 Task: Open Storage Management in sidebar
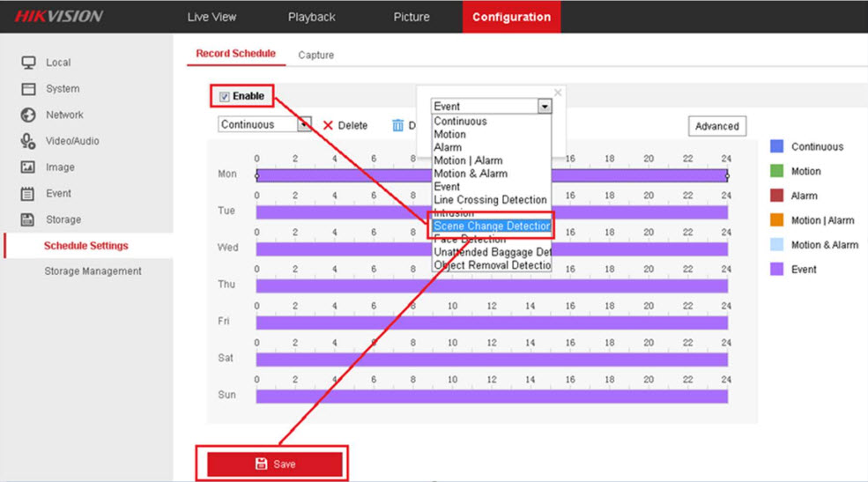point(93,271)
